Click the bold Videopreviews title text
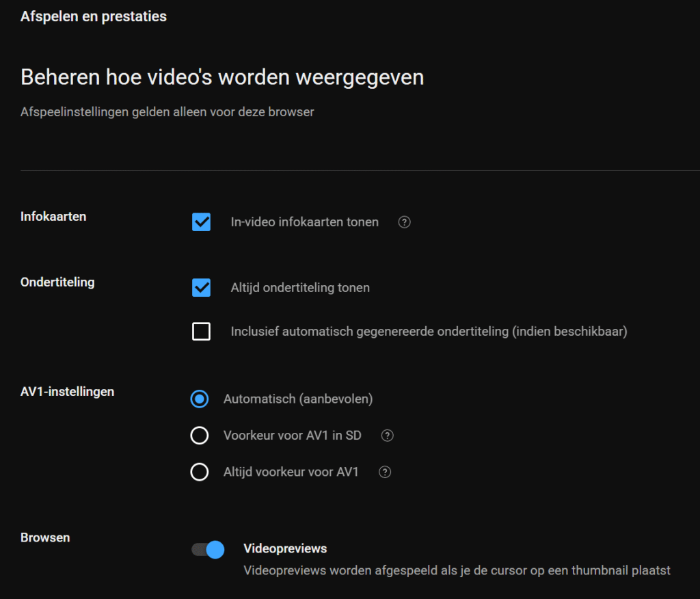The width and height of the screenshot is (700, 599). (285, 549)
